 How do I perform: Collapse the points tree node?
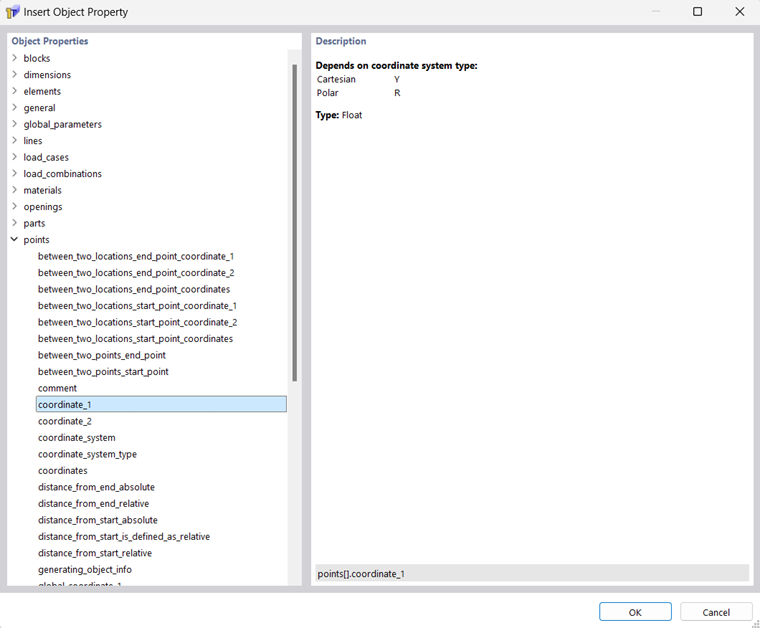[15, 239]
